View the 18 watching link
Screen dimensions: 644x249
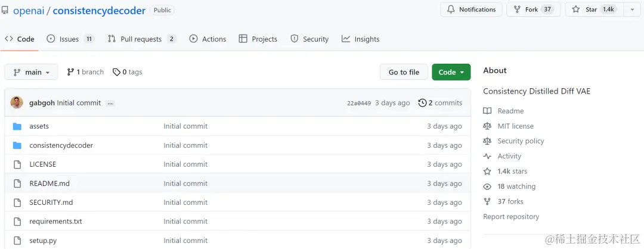pyautogui.click(x=516, y=186)
